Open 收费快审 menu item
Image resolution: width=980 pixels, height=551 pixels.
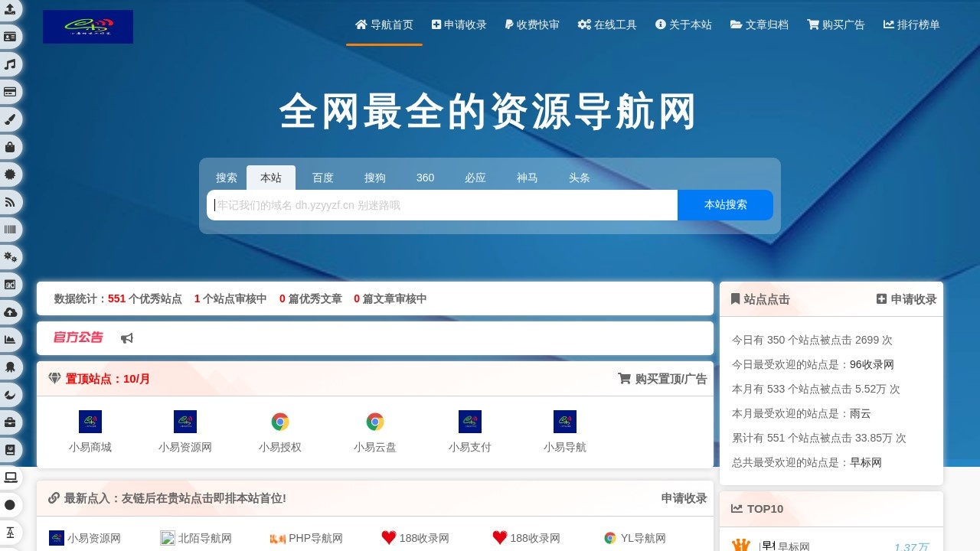[532, 24]
